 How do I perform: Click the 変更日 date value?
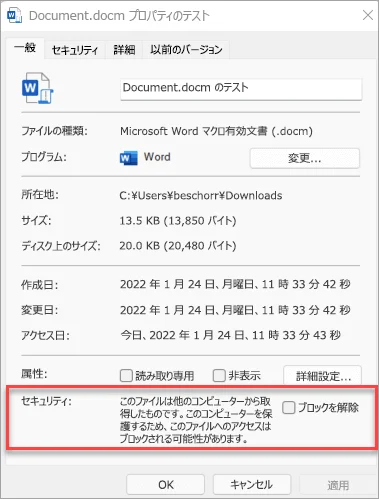click(235, 310)
